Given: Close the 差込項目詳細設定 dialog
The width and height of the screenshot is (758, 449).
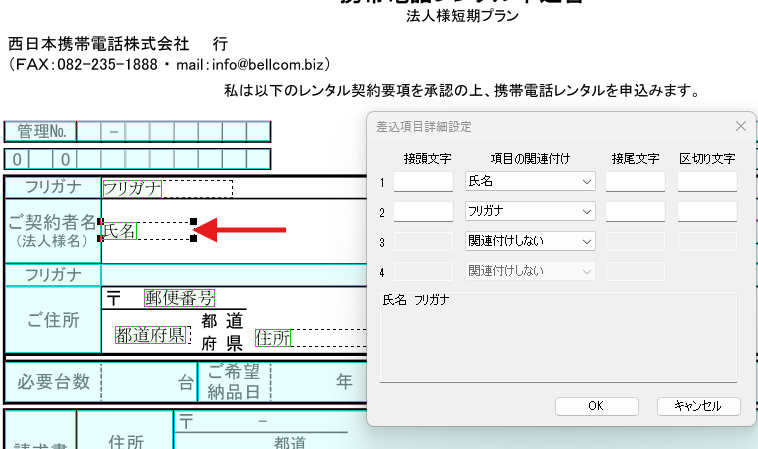Looking at the screenshot, I should coord(740,126).
